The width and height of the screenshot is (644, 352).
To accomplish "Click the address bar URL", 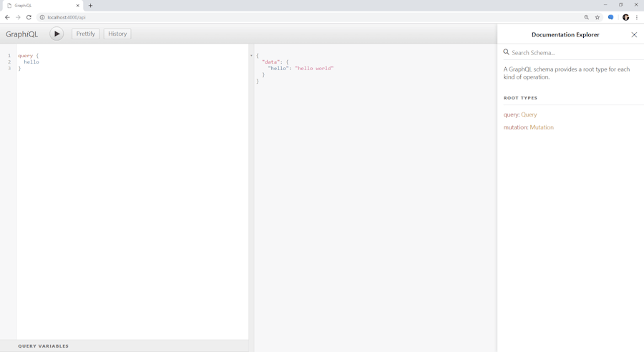I will (67, 17).
